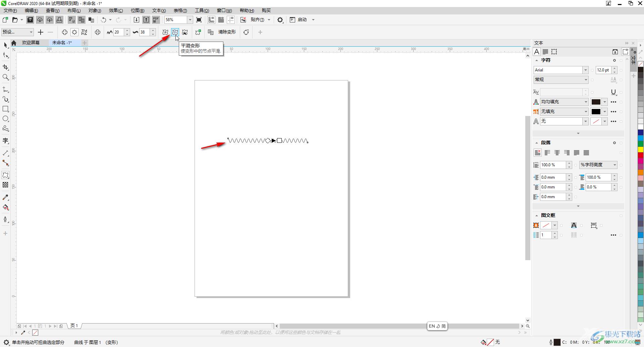The height and width of the screenshot is (347, 644).
Task: Select the Distort tool in toolbox
Action: (x=5, y=175)
